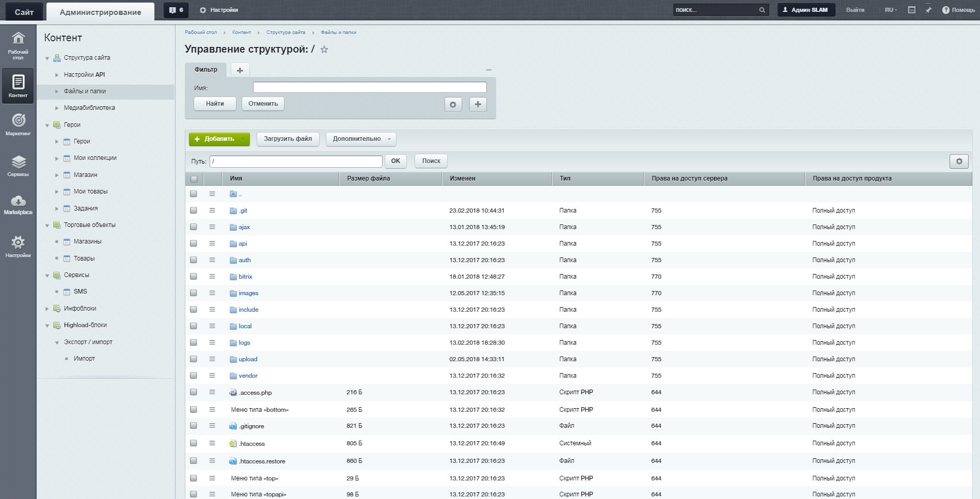
Task: Open table settings gear on the right
Action: pos(959,162)
